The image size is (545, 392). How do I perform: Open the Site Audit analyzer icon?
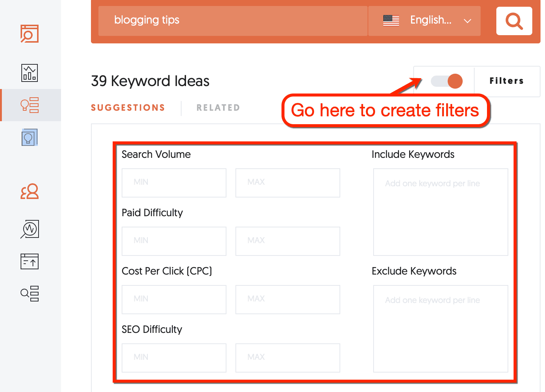(30, 229)
